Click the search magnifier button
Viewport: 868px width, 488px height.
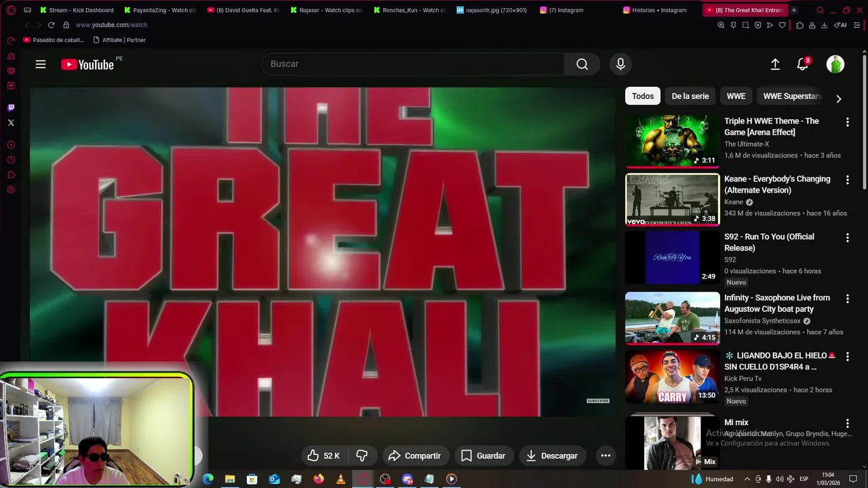point(582,64)
